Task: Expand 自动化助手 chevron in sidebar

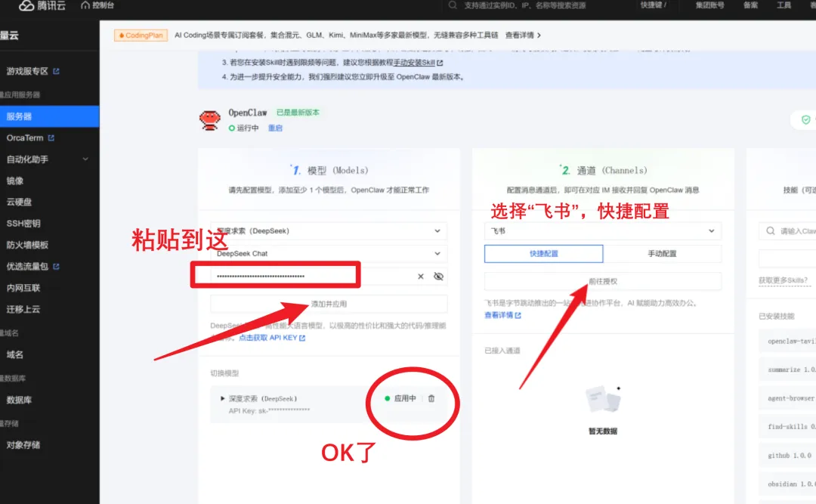Action: click(85, 159)
